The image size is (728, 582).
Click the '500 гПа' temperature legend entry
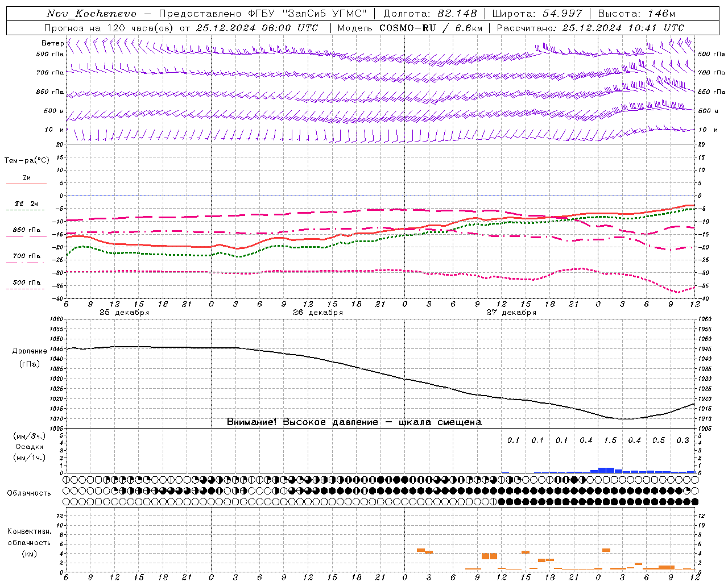tap(27, 282)
